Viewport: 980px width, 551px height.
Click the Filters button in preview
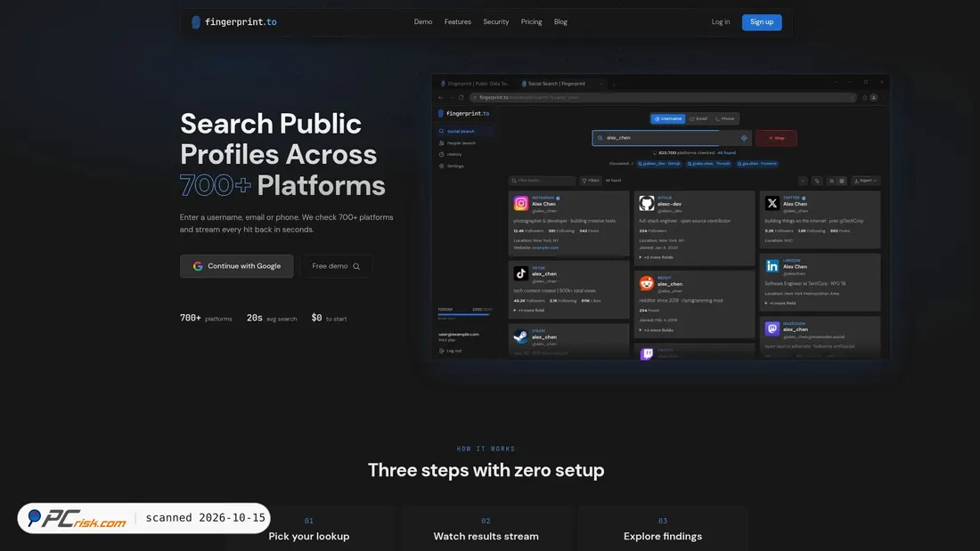[x=591, y=181]
